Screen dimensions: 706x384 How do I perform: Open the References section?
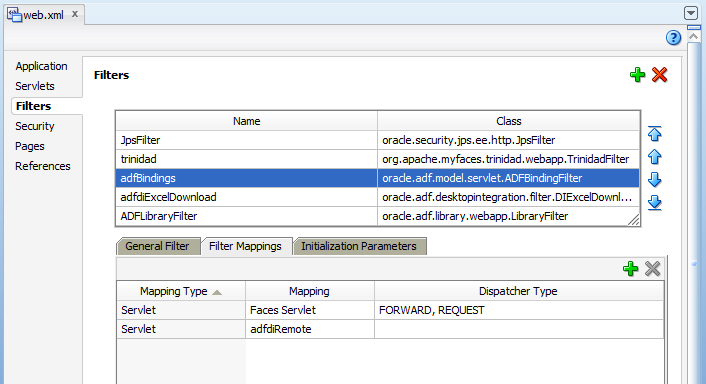click(43, 166)
